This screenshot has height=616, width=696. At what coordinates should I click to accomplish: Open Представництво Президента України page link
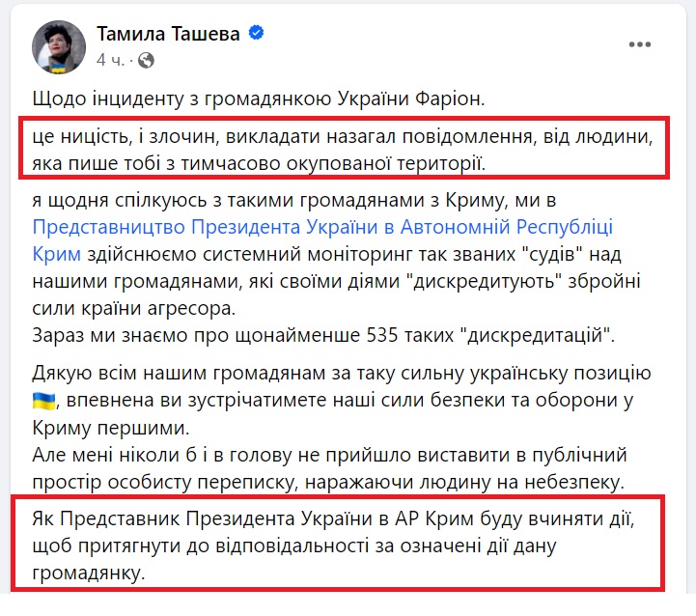(322, 227)
